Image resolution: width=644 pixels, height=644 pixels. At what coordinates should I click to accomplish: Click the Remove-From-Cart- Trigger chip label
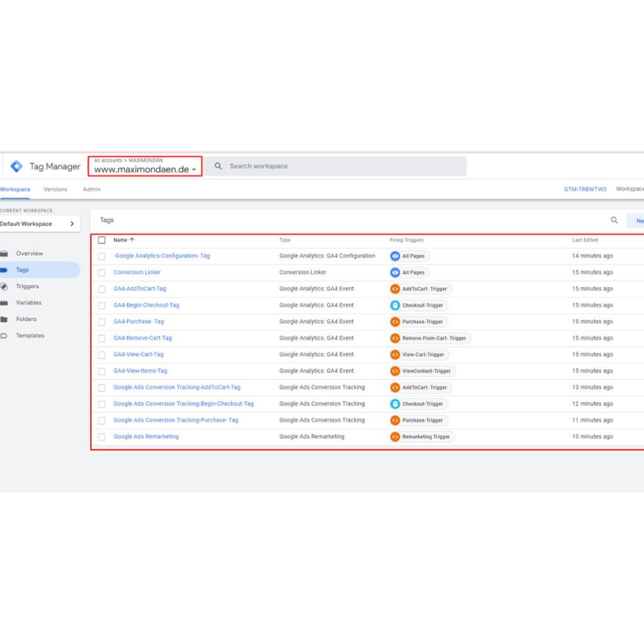point(434,338)
